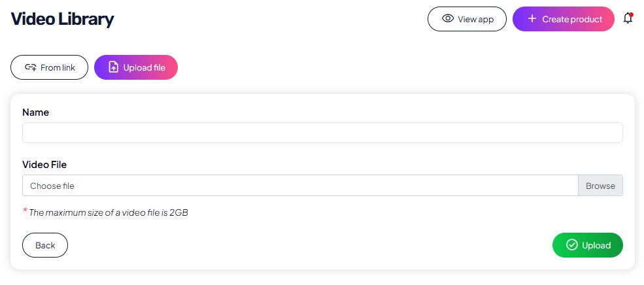Click the Choose file input area

(300, 186)
